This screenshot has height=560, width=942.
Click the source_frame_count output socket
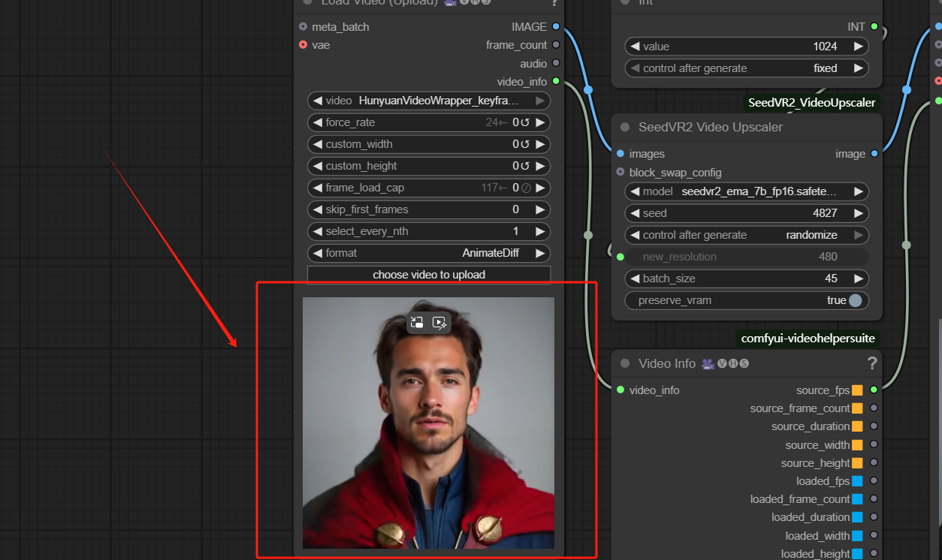(x=874, y=408)
